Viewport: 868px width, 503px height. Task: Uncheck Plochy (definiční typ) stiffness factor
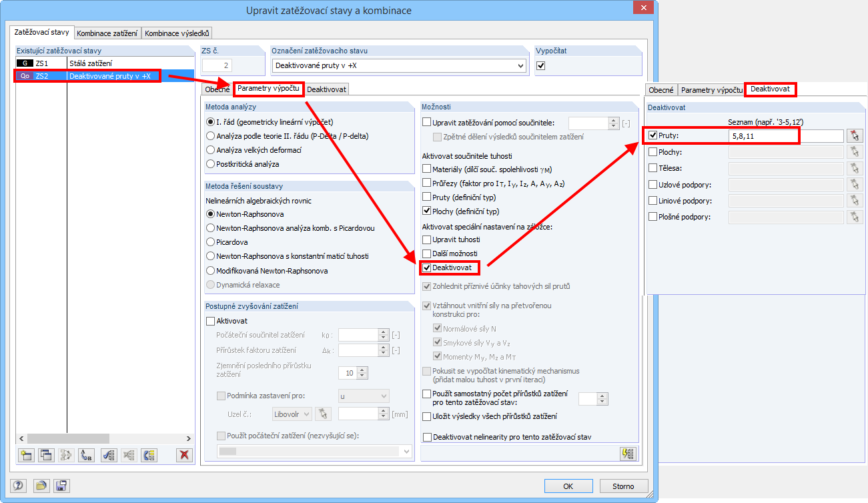click(428, 209)
